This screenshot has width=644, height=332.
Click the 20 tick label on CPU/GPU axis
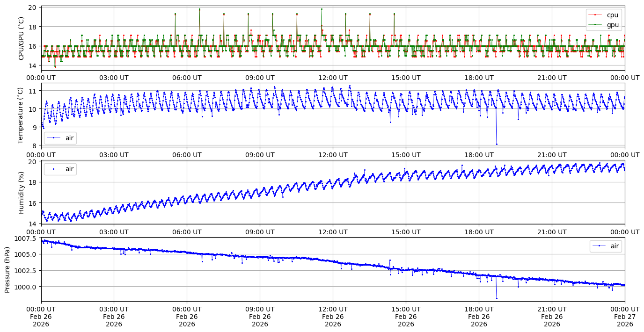click(x=32, y=7)
